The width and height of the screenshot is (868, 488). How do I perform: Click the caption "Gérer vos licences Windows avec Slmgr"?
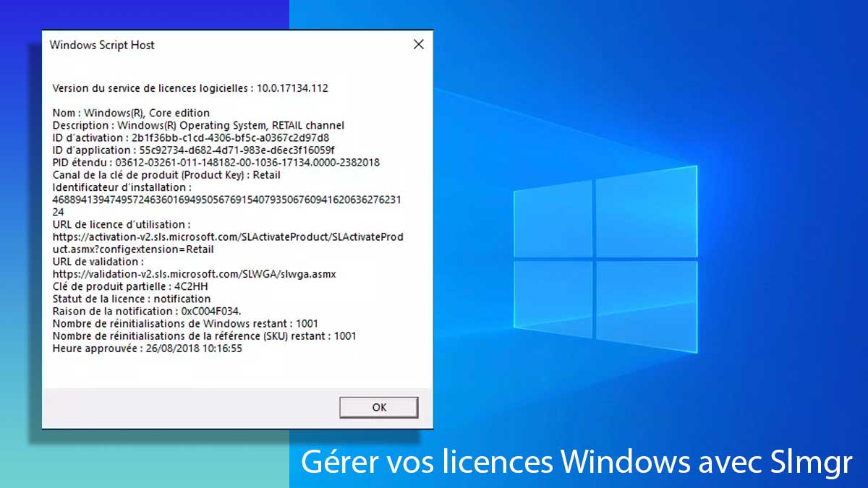coord(576,461)
